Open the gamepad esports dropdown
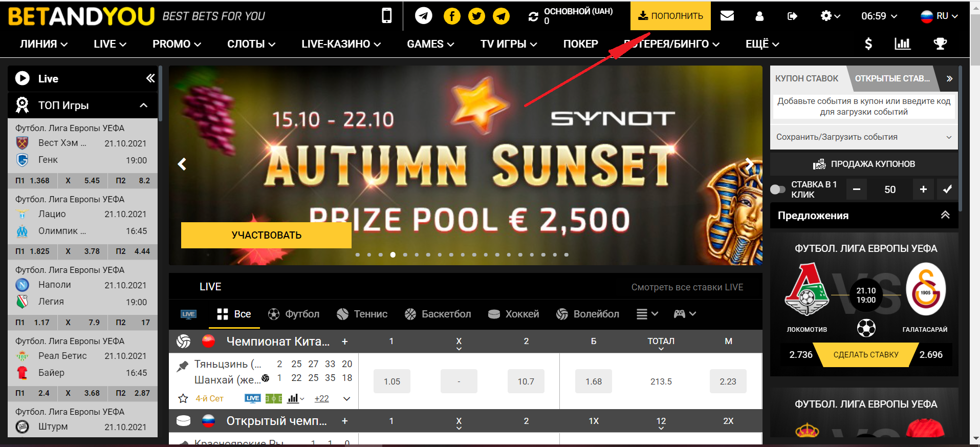The image size is (980, 447). [x=685, y=314]
